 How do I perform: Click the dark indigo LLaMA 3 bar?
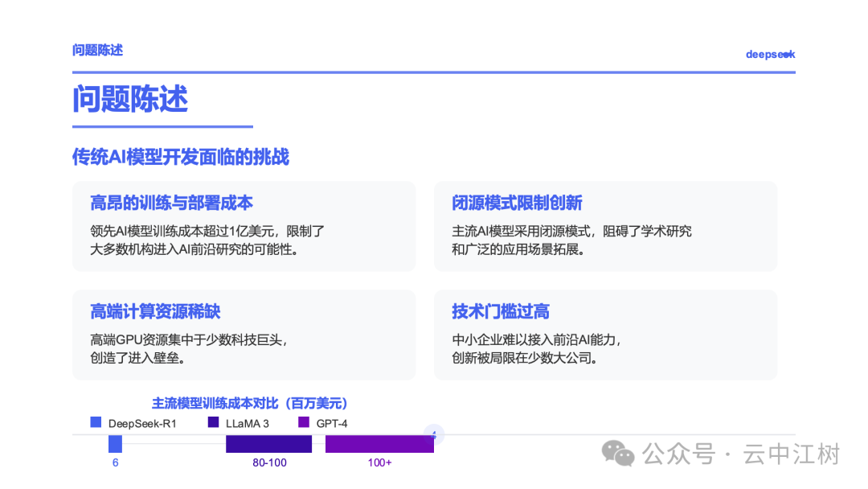pyautogui.click(x=268, y=444)
